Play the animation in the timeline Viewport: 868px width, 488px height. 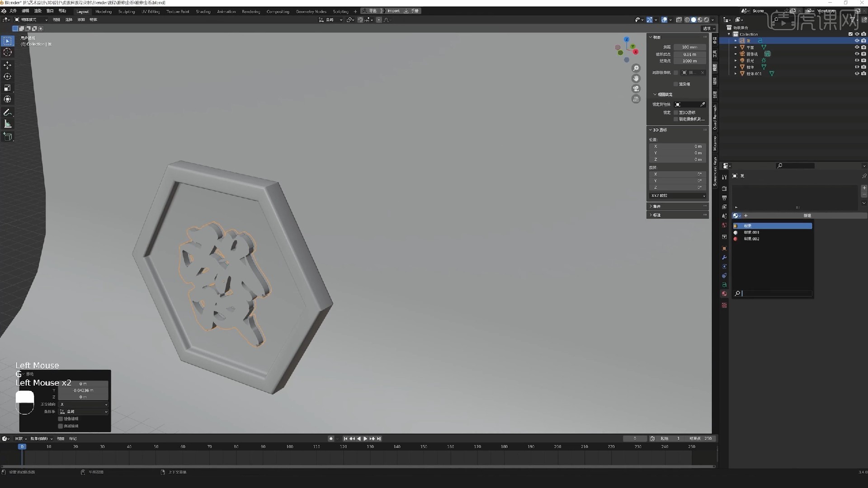365,439
